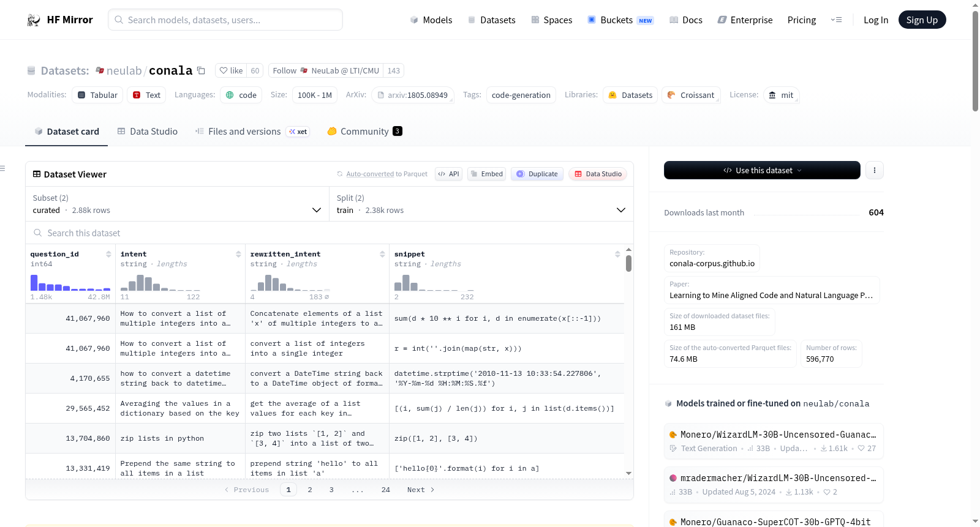
Task: Switch to the Community tab
Action: click(364, 132)
